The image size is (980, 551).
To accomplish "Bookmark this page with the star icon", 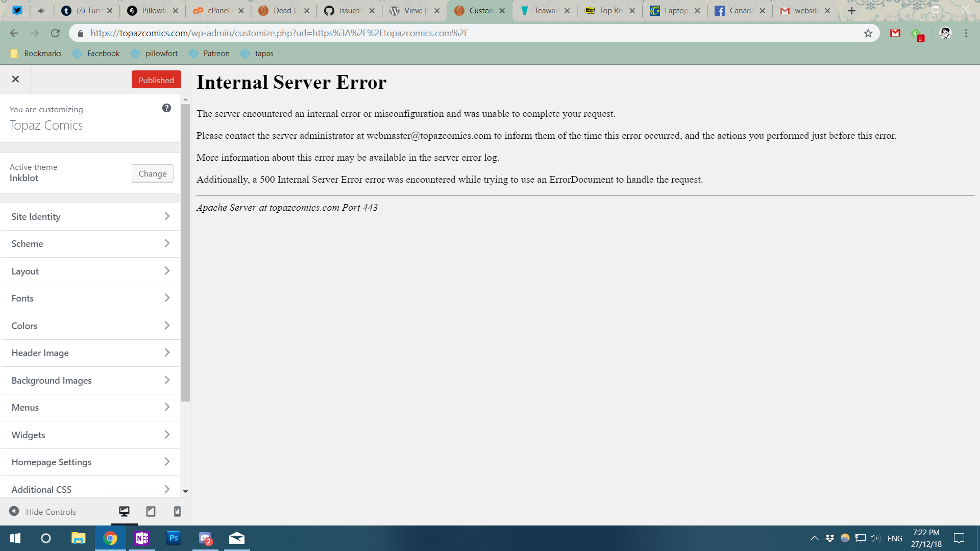I will pos(868,33).
